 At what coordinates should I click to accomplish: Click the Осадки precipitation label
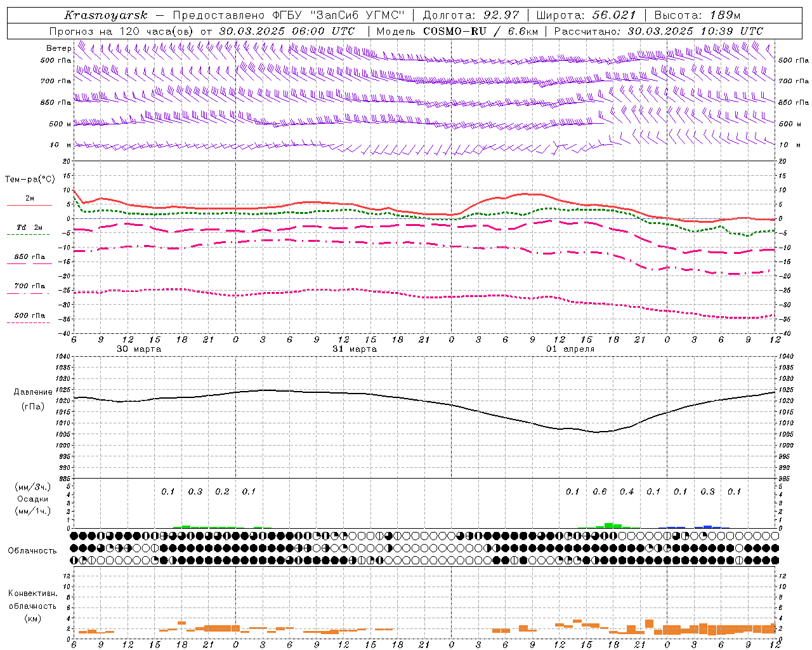coord(33,499)
